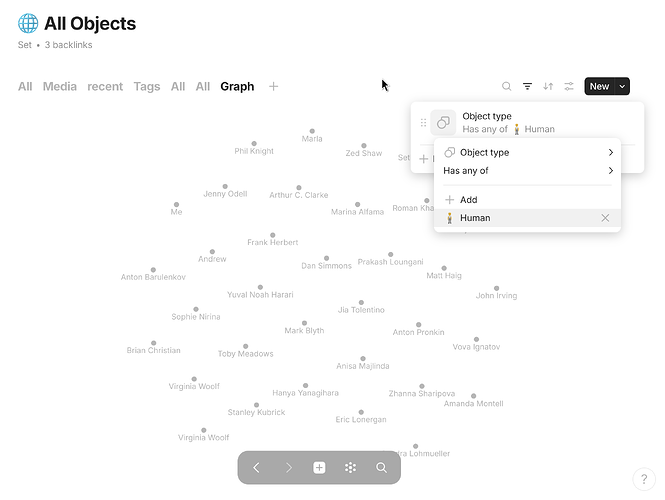Switch to the Tags view tab
The image size is (665, 500).
pyautogui.click(x=147, y=87)
